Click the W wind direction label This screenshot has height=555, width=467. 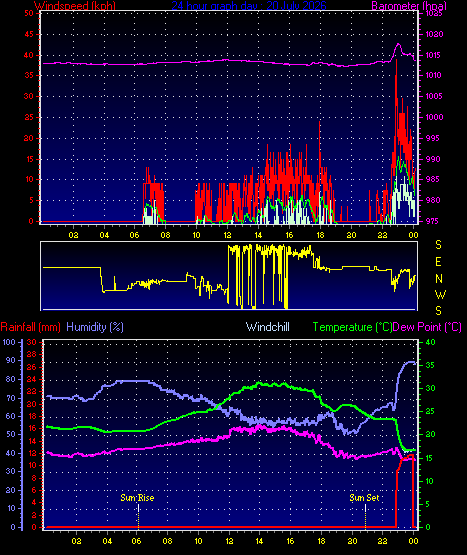pos(440,294)
